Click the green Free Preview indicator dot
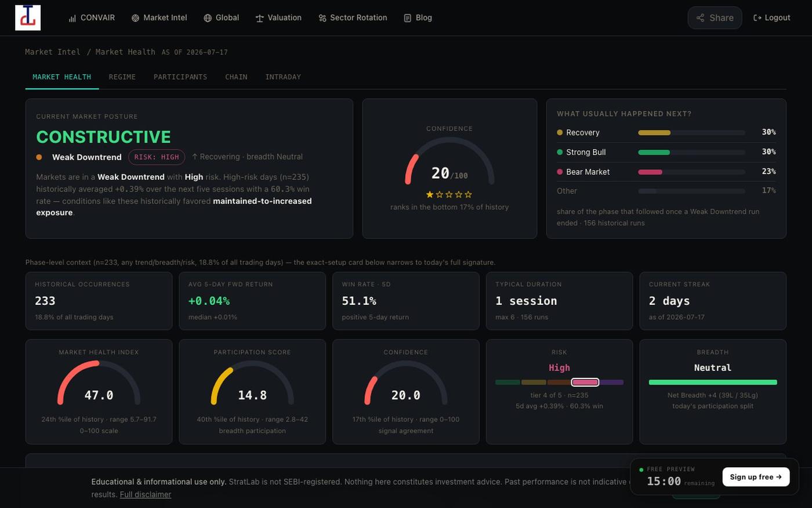The image size is (812, 508). click(641, 469)
